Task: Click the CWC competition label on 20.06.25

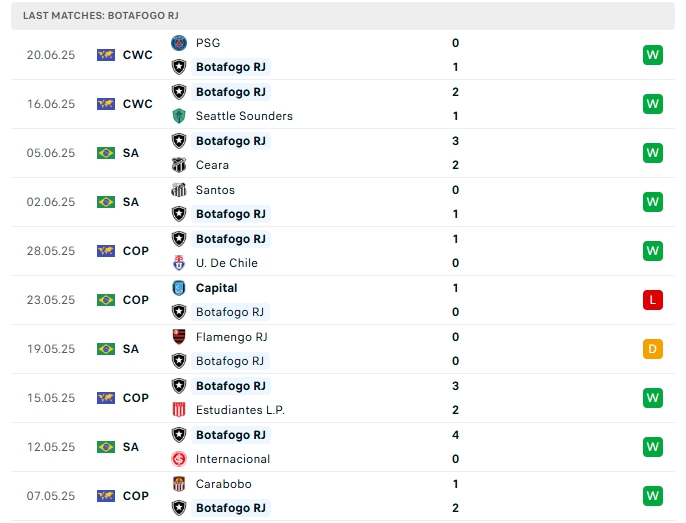Action: pos(138,55)
